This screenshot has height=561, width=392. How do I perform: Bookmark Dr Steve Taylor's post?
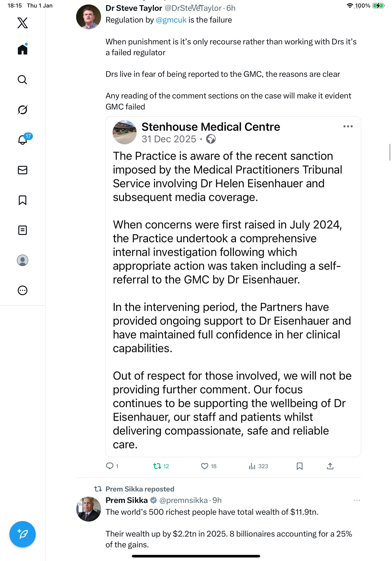click(x=299, y=466)
